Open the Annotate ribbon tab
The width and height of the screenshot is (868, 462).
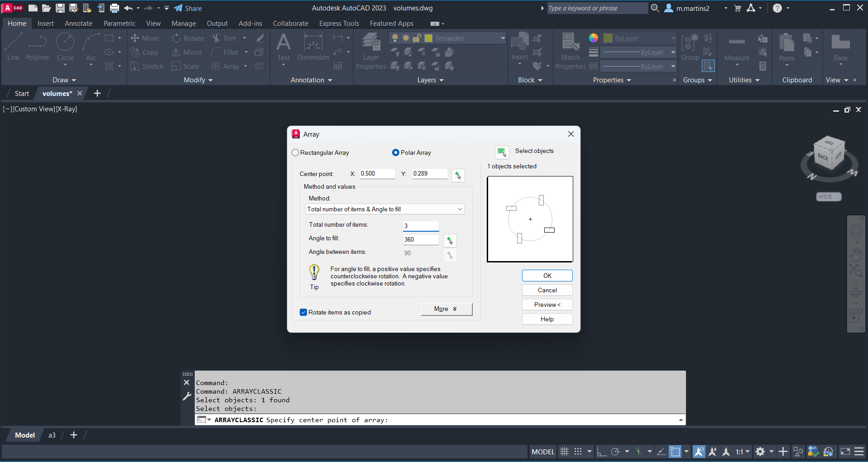(78, 24)
